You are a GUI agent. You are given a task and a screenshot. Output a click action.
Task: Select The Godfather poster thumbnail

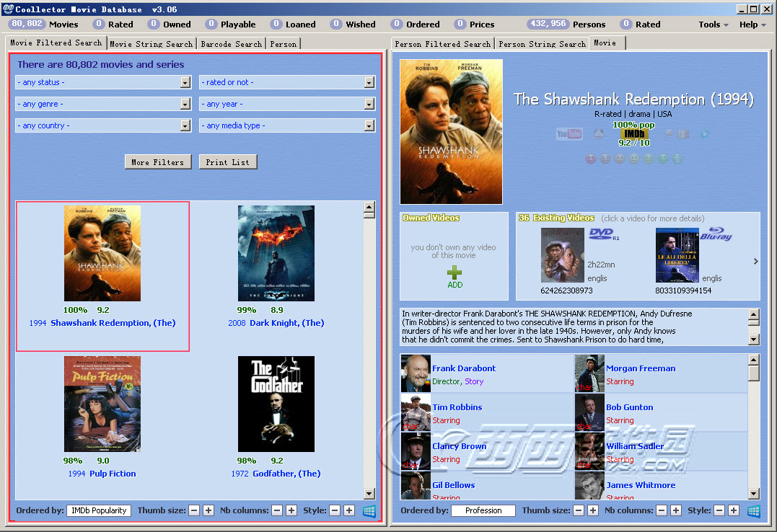[276, 404]
